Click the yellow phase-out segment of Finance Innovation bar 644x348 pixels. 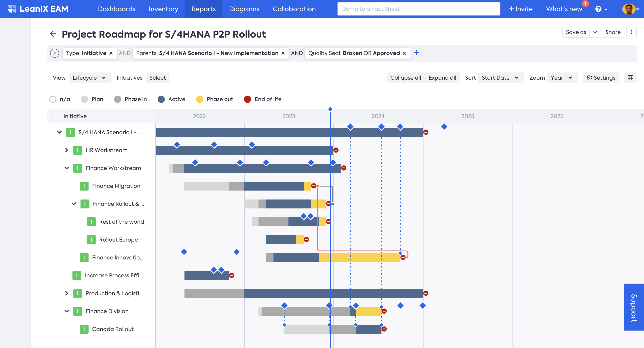(x=359, y=257)
